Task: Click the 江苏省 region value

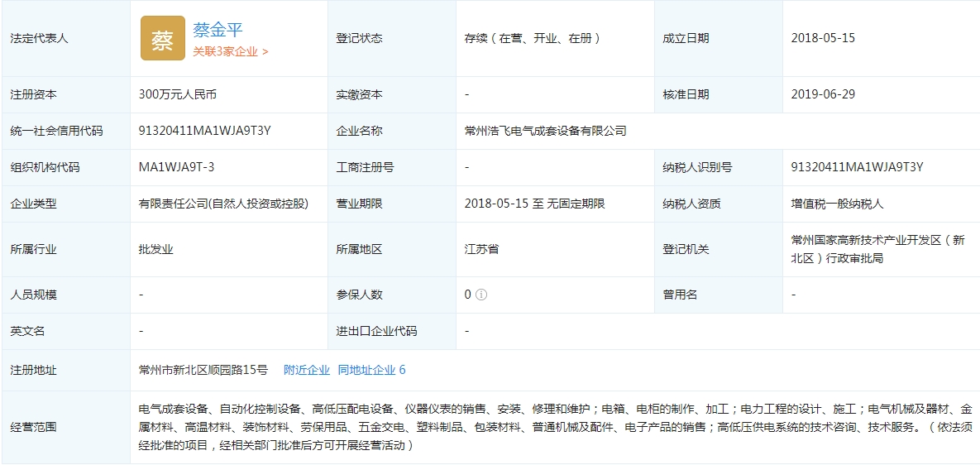Action: (x=481, y=249)
